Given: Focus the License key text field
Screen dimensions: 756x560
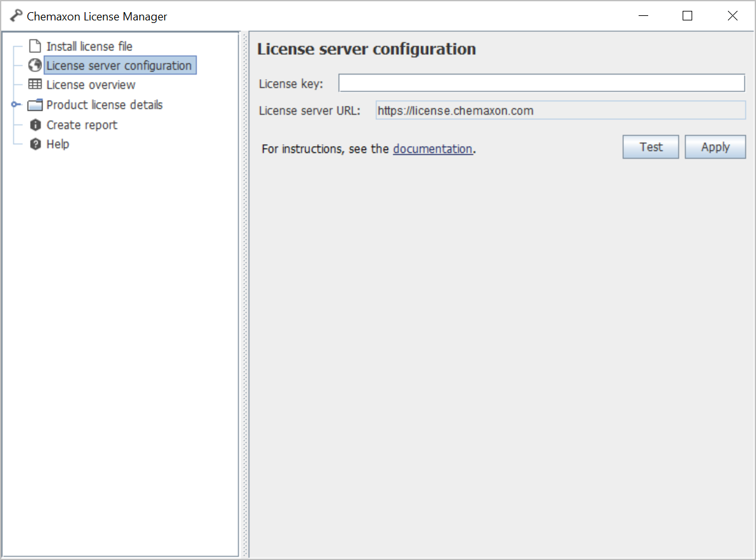Looking at the screenshot, I should click(x=541, y=84).
